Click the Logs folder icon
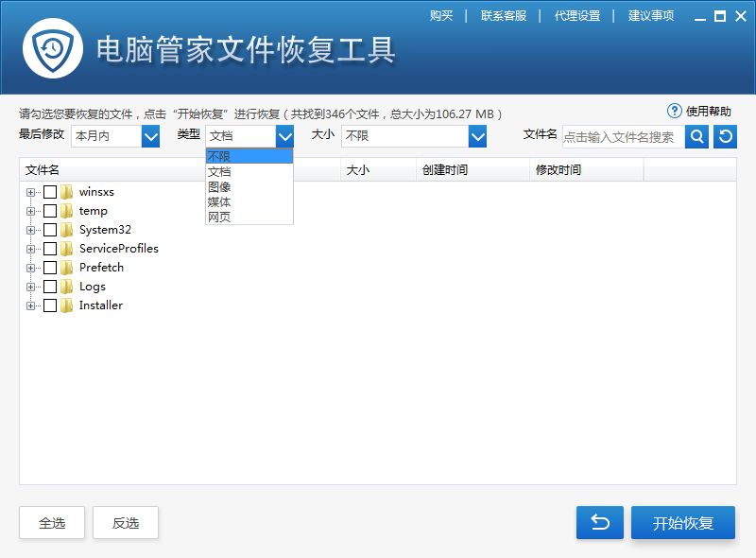The image size is (756, 558). coord(66,287)
